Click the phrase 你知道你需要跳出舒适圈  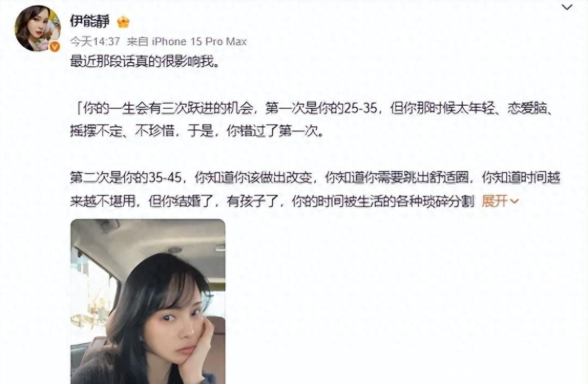pos(397,177)
